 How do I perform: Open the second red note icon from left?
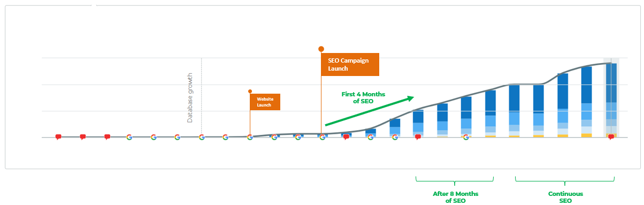click(82, 137)
